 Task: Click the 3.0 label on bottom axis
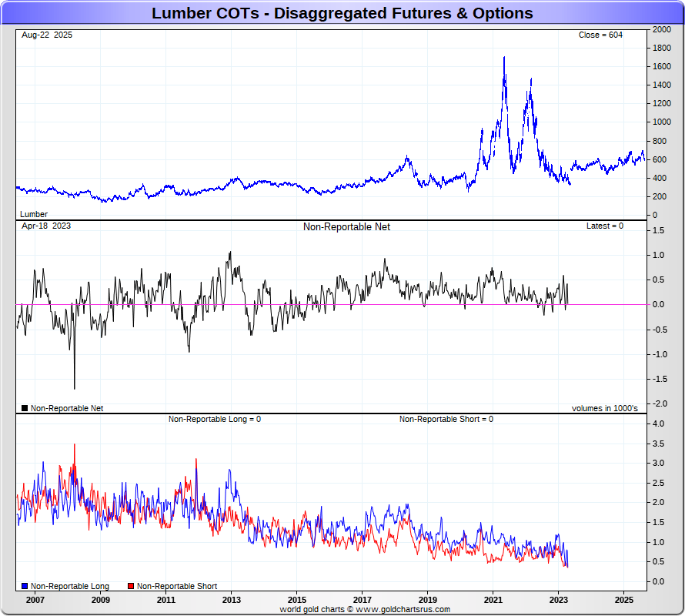click(658, 463)
